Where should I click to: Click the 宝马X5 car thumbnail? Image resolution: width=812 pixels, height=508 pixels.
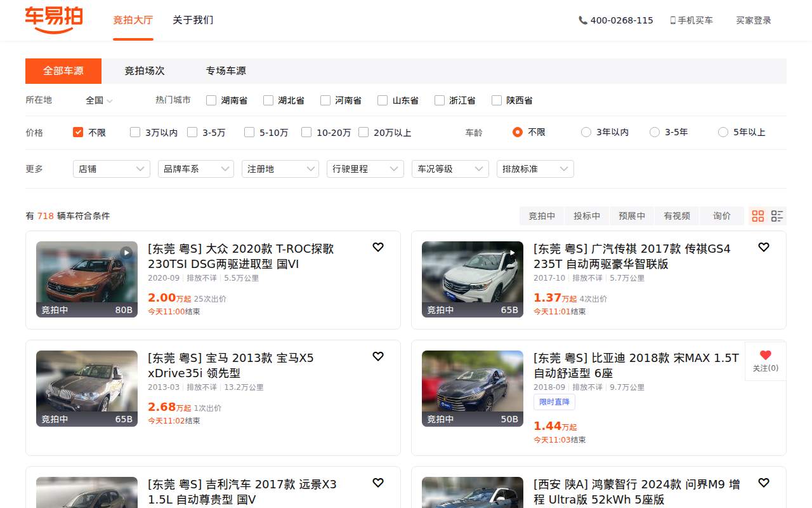click(87, 389)
